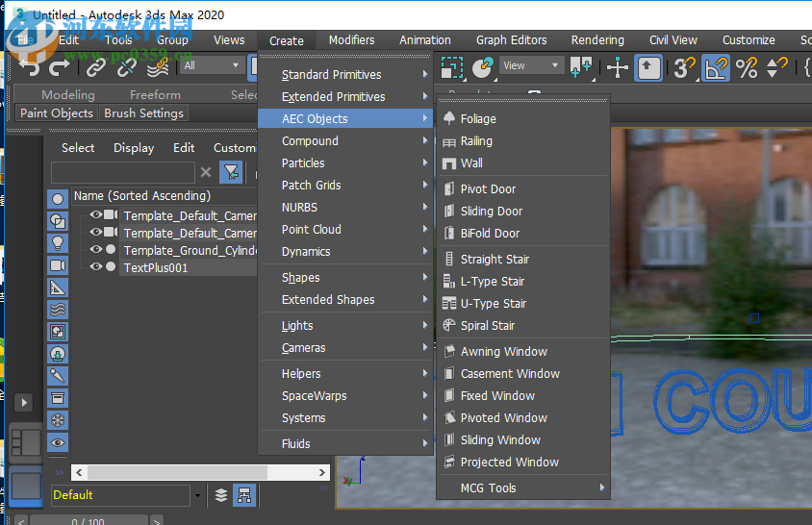Select the Scale tool icon

tap(452, 68)
